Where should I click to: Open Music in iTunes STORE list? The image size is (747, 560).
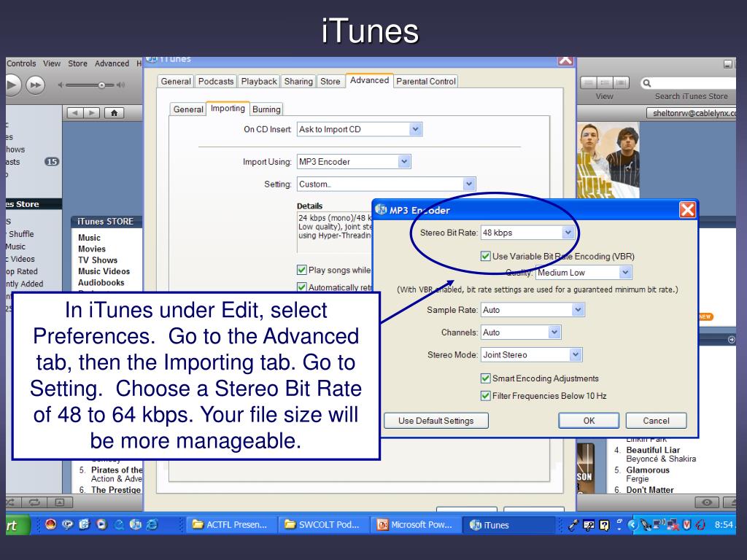(89, 238)
